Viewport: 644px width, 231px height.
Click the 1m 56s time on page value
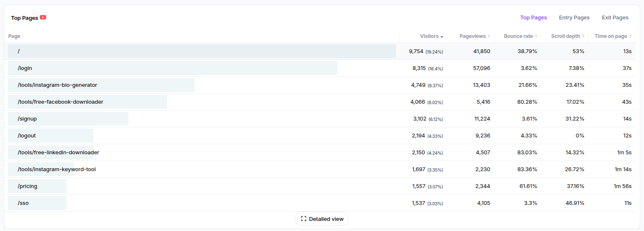[x=623, y=186]
